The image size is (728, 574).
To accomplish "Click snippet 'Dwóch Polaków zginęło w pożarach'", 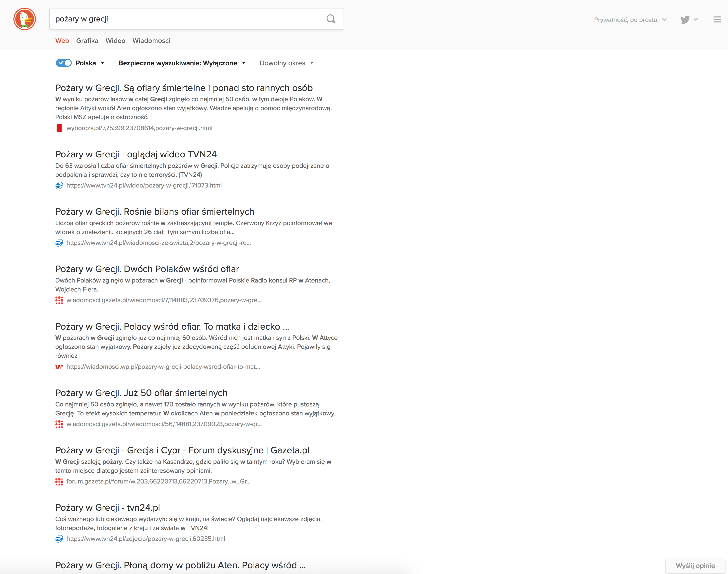I will click(x=193, y=285).
